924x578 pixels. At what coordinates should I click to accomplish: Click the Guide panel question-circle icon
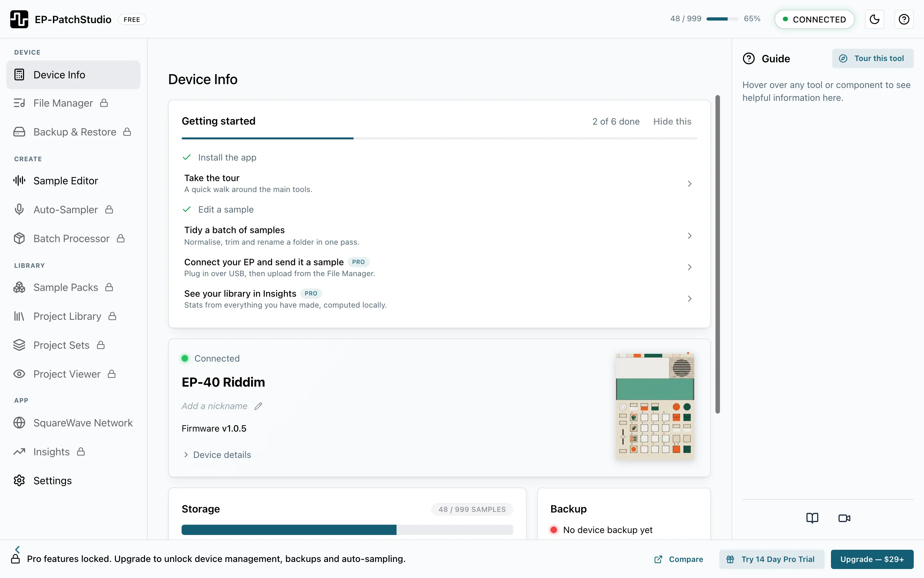click(x=749, y=58)
